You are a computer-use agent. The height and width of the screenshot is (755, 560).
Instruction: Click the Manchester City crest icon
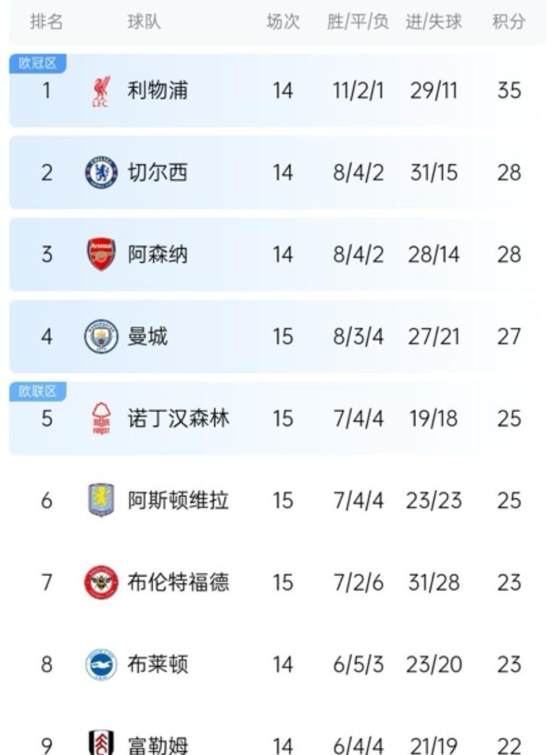[101, 336]
